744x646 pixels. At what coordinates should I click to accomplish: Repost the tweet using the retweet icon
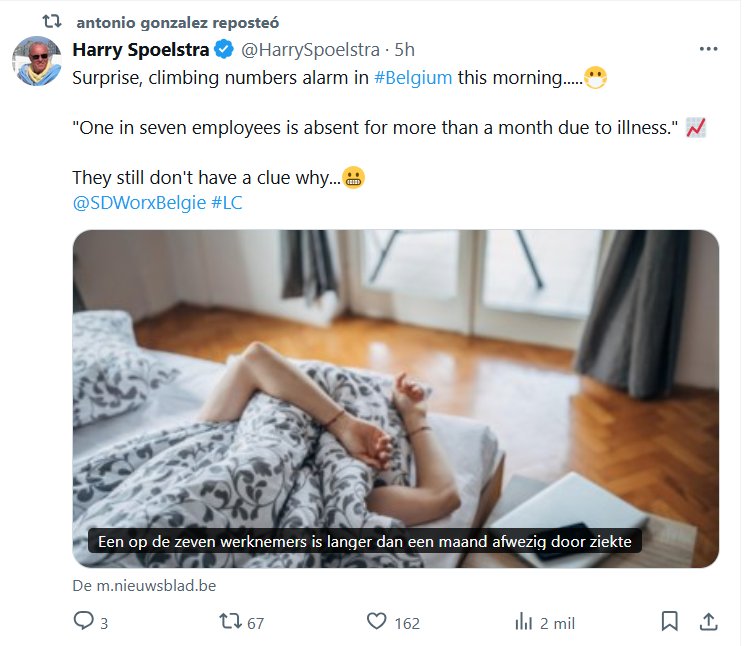229,622
